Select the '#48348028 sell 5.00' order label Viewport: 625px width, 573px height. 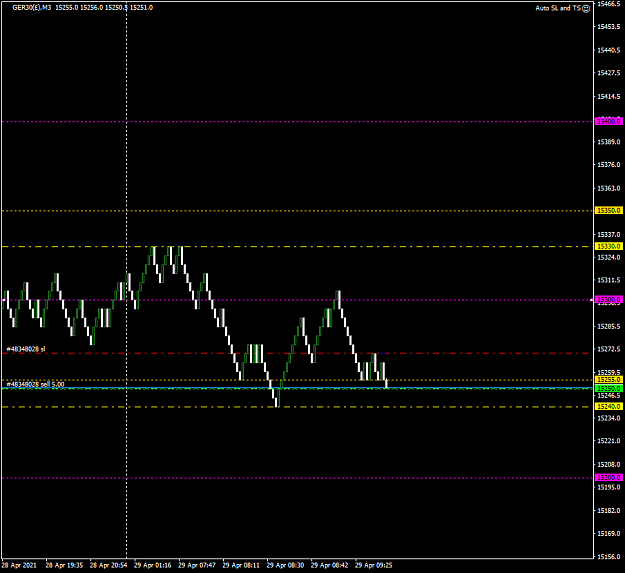(35, 384)
